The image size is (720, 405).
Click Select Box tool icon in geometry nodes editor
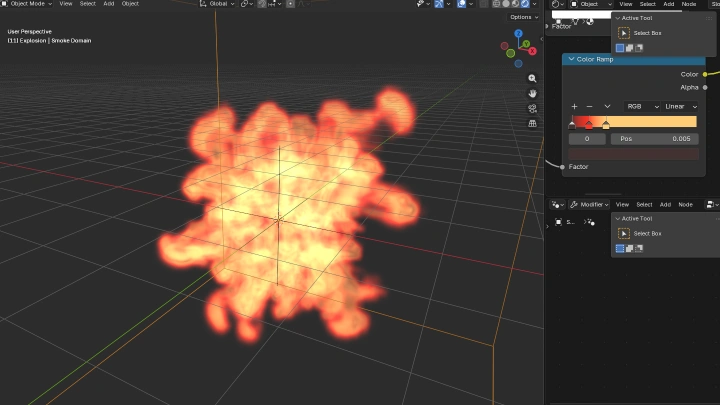tap(624, 234)
